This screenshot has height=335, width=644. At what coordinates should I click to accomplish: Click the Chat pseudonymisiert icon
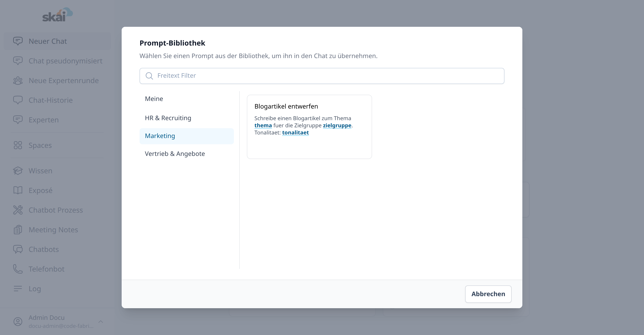click(x=18, y=61)
